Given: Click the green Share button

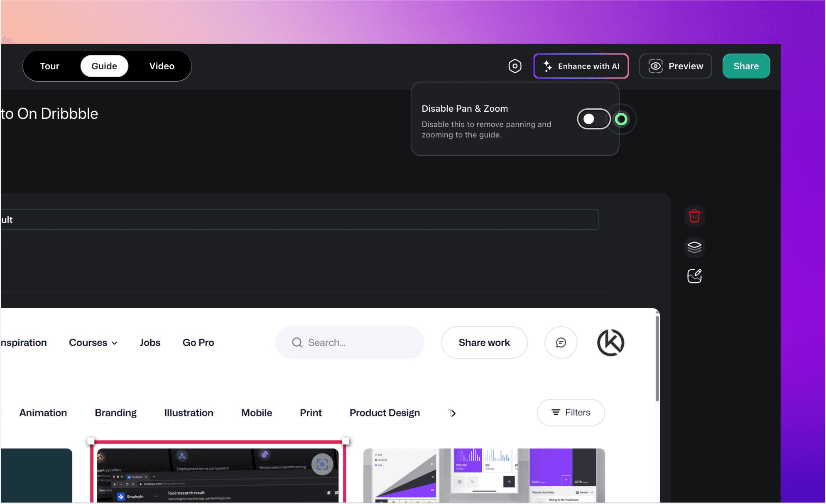Looking at the screenshot, I should [746, 66].
